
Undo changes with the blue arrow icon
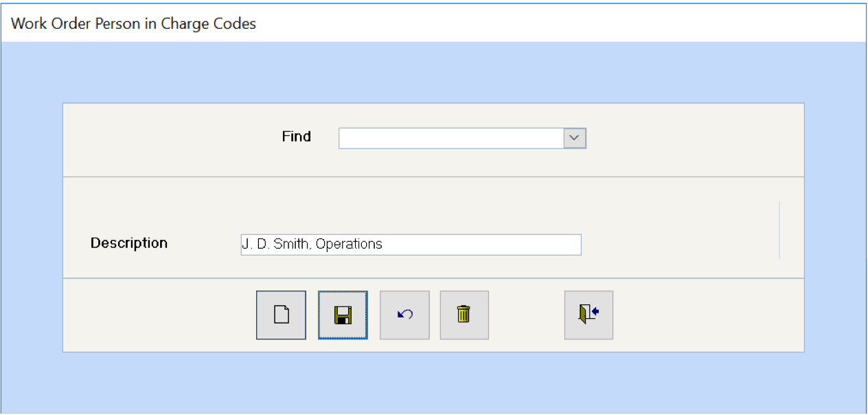404,315
